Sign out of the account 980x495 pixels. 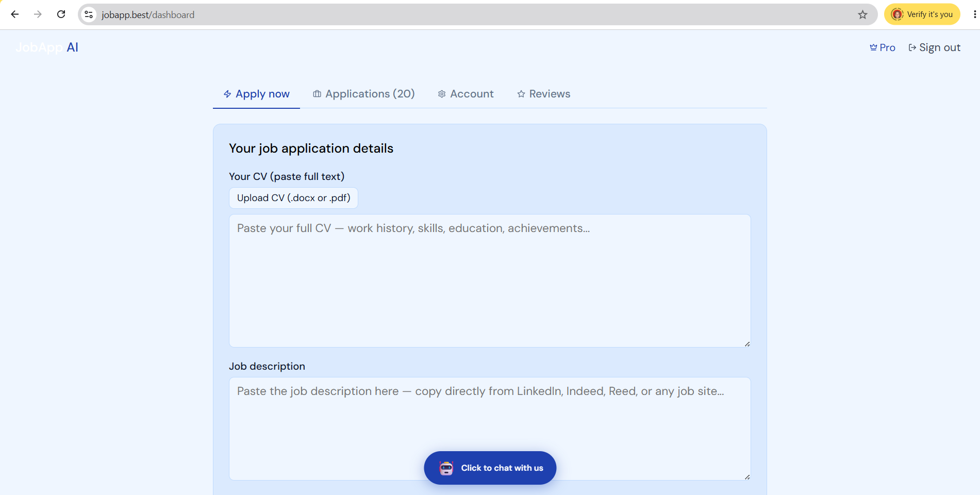[934, 47]
